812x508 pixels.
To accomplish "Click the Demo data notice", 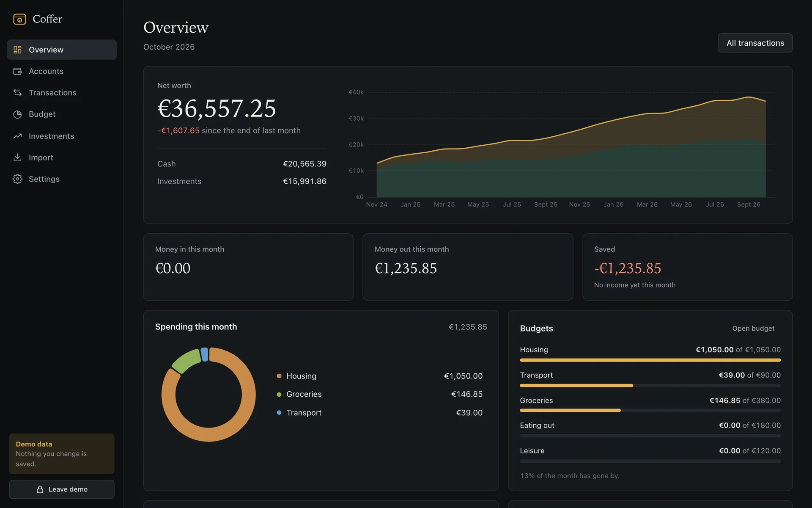I will pos(62,454).
